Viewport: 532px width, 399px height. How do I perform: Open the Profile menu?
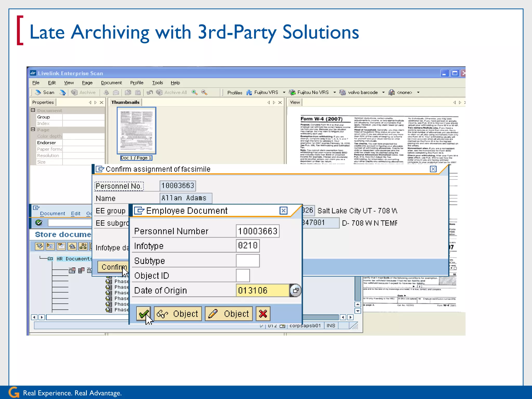tap(137, 83)
